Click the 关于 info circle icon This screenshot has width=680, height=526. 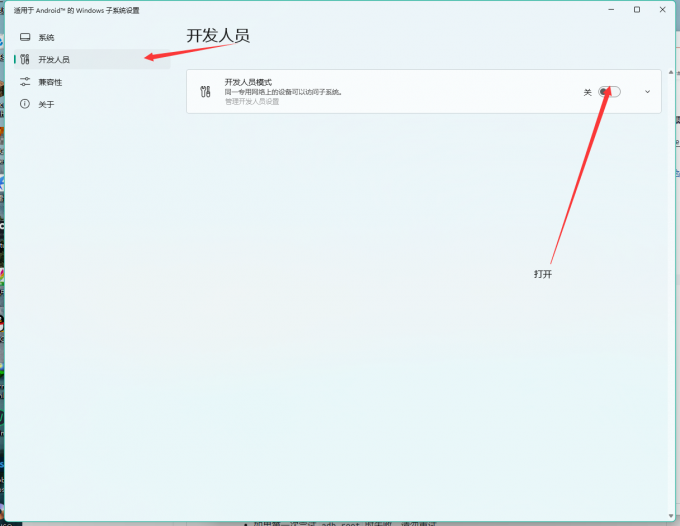coord(25,104)
